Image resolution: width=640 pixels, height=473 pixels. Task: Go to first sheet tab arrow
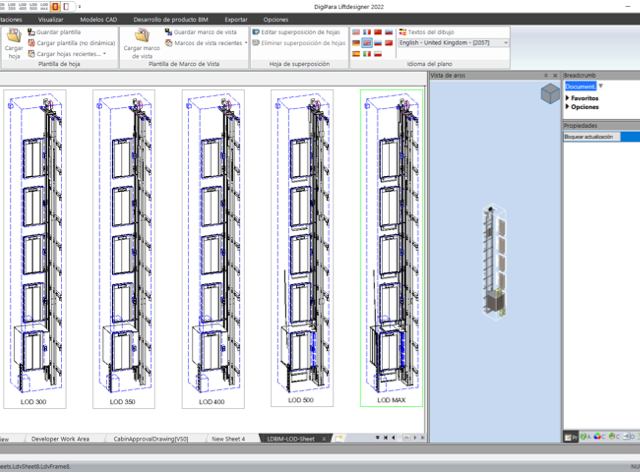point(385,437)
